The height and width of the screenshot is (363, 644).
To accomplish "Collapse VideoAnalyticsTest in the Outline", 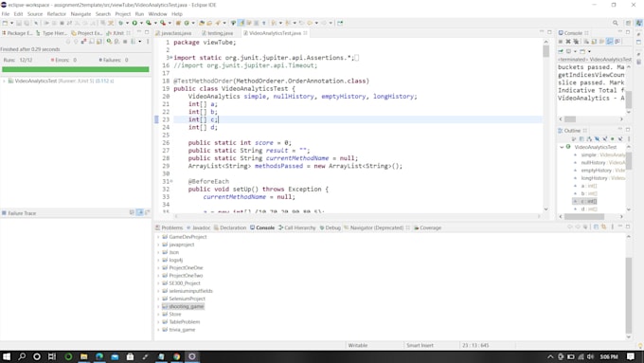I will click(x=562, y=147).
